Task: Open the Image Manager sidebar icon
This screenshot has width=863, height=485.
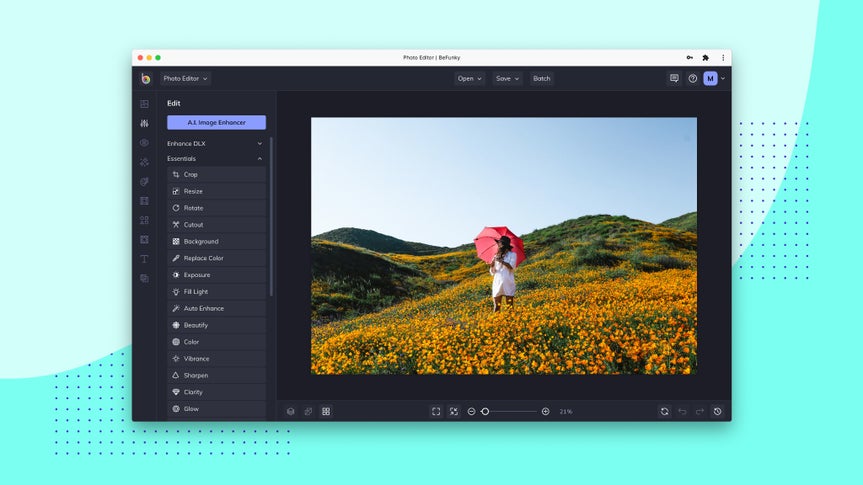Action: [144, 103]
